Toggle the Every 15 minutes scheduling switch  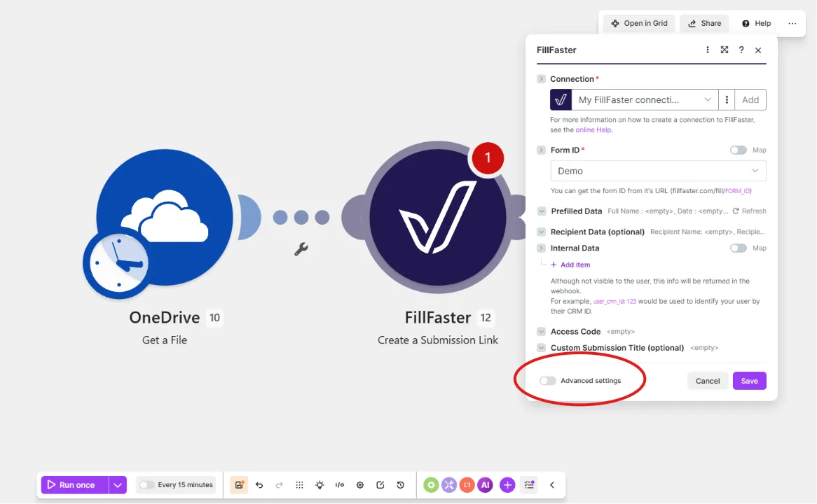tap(146, 484)
